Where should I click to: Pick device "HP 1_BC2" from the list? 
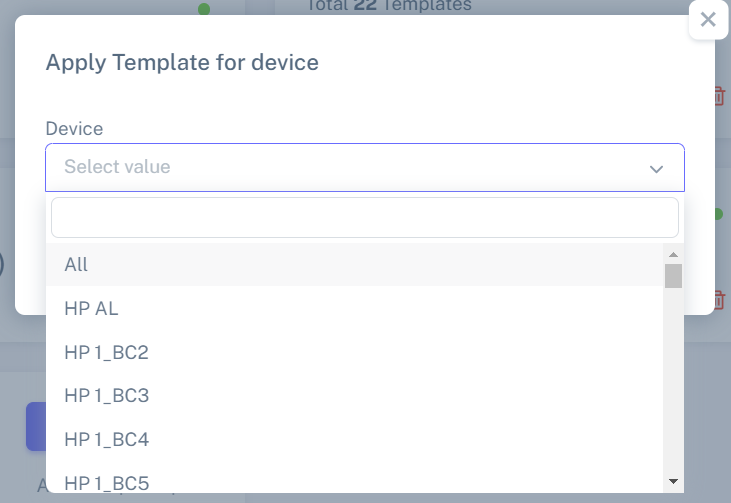click(x=354, y=352)
